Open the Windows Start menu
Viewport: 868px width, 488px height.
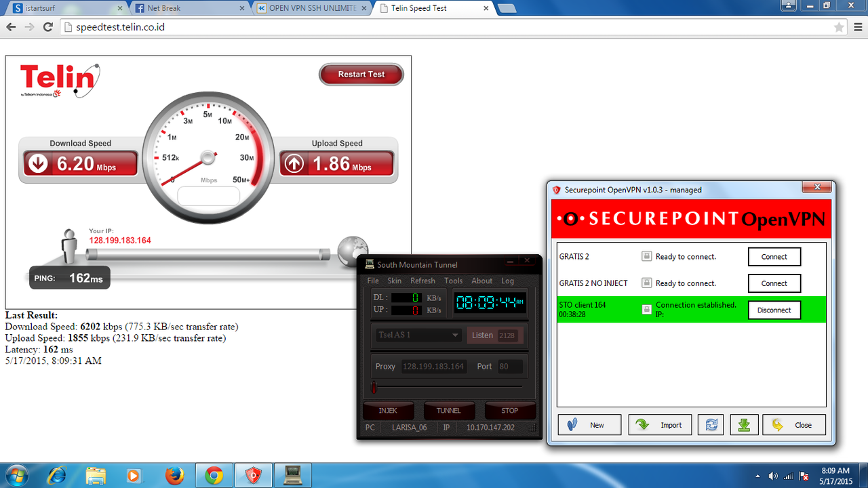click(x=16, y=475)
